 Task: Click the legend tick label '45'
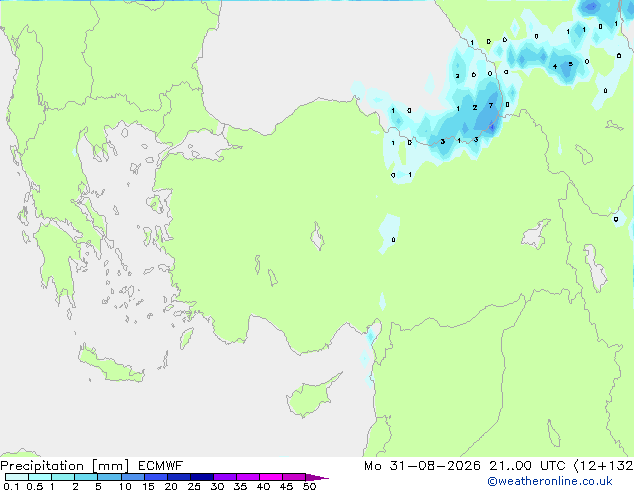coord(286,486)
